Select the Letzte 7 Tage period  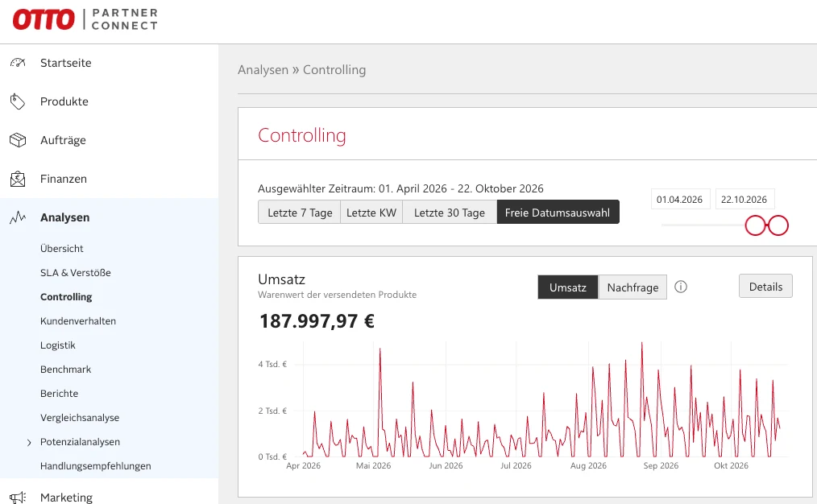(300, 212)
